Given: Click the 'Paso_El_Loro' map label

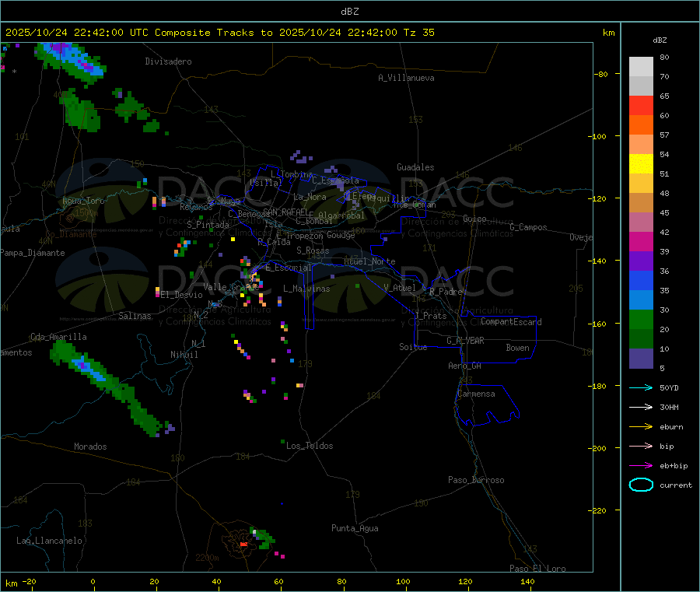Looking at the screenshot, I should [538, 569].
